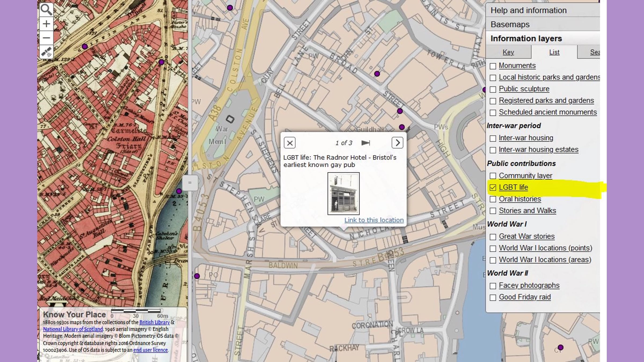
Task: Open the National Library of Scotland link
Action: (x=73, y=329)
